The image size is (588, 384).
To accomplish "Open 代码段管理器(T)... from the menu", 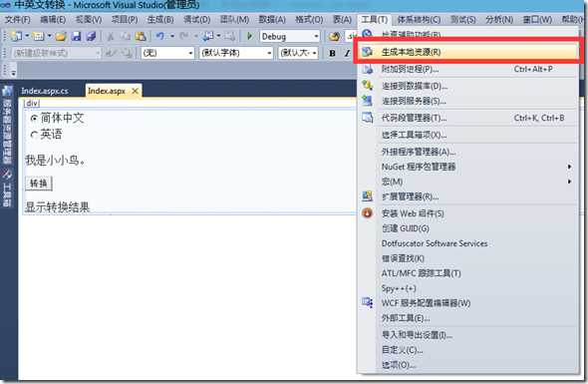I will tap(468, 118).
